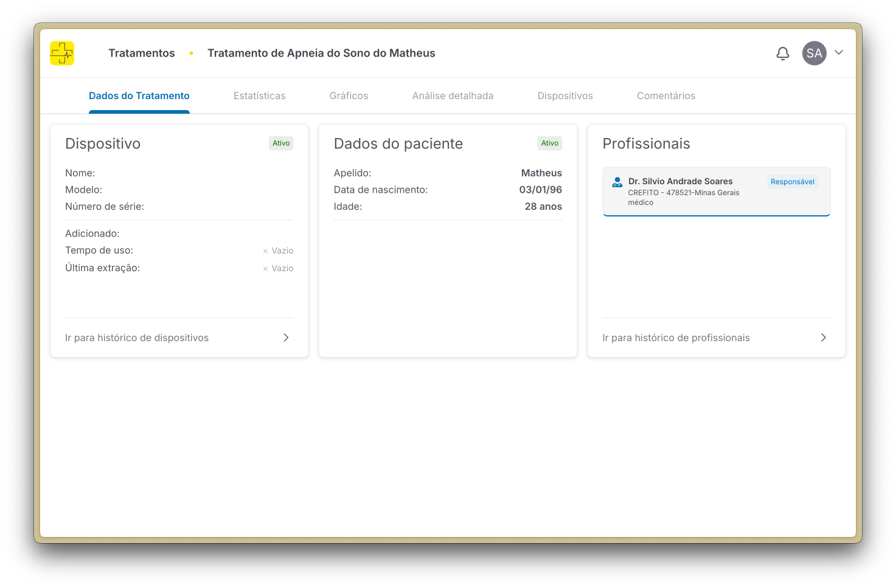Image resolution: width=896 pixels, height=588 pixels.
Task: Open the Gráficos tab
Action: click(349, 96)
